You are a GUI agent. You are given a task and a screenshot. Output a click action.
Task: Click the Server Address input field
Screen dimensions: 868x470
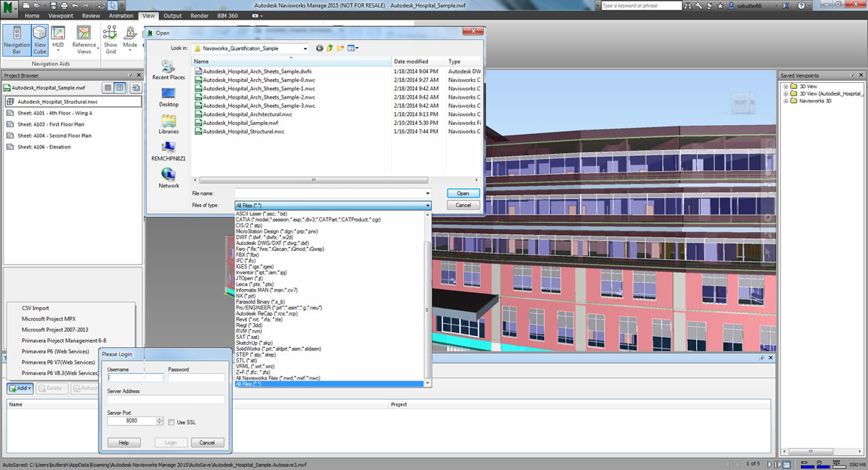pyautogui.click(x=166, y=400)
